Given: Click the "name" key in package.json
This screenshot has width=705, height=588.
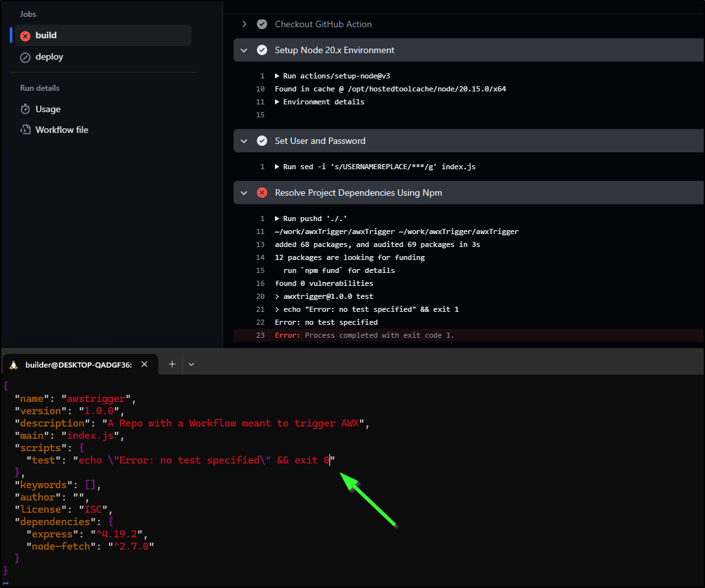Looking at the screenshot, I should click(32, 399).
